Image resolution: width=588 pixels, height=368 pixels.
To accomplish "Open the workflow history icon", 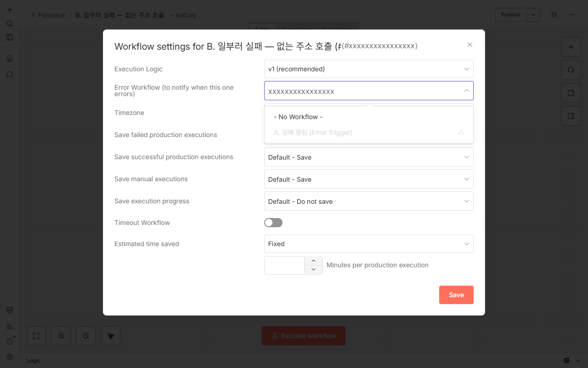I will click(x=554, y=15).
